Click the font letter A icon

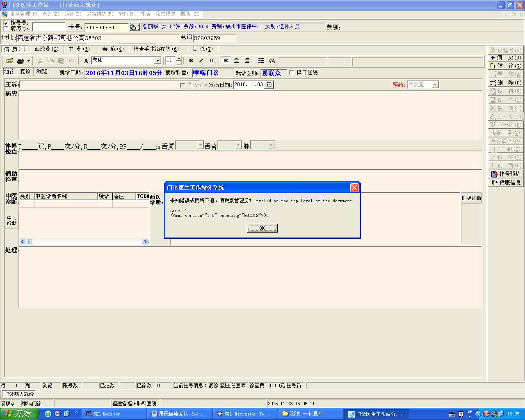coord(86,61)
